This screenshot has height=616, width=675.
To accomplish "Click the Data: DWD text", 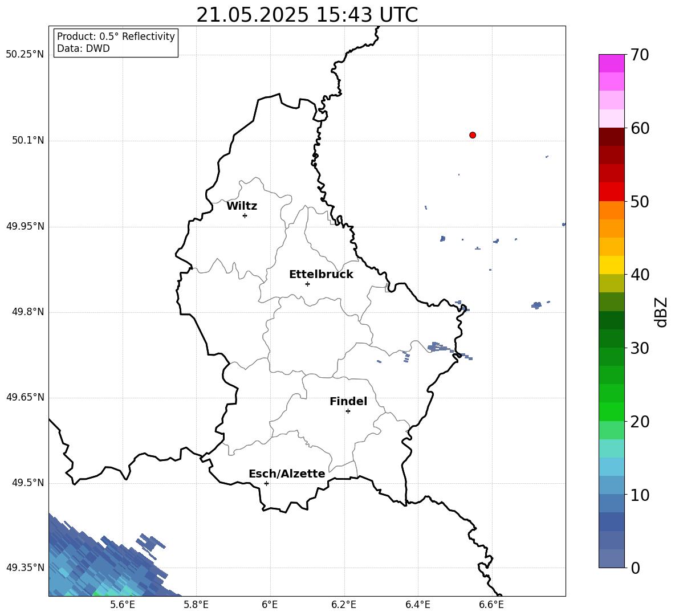I will tap(83, 48).
